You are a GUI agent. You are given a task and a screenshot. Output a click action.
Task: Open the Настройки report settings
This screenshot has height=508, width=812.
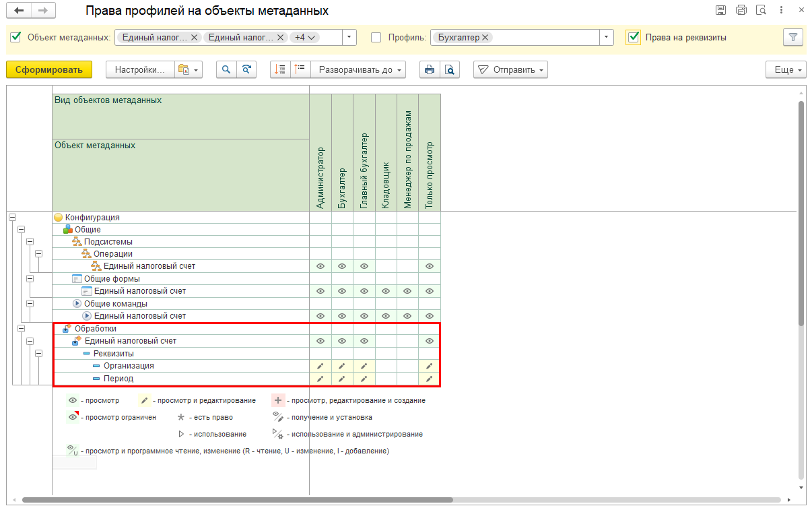(139, 69)
